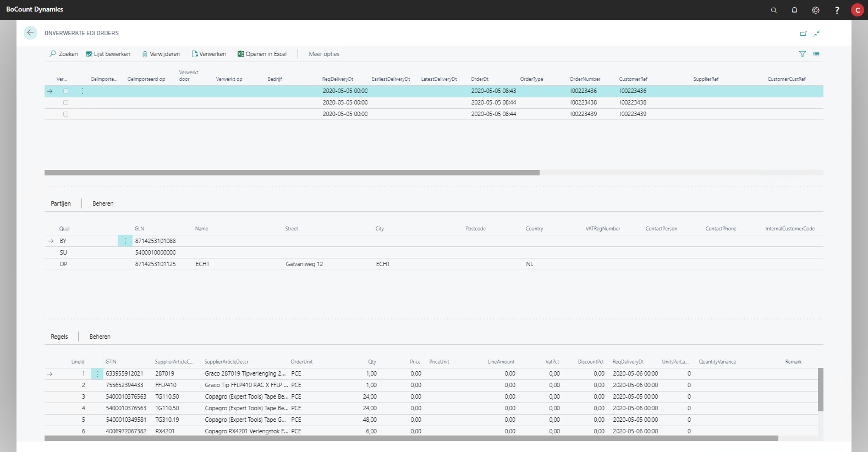
Task: Tick checkbox for order I00223438
Action: (x=65, y=103)
